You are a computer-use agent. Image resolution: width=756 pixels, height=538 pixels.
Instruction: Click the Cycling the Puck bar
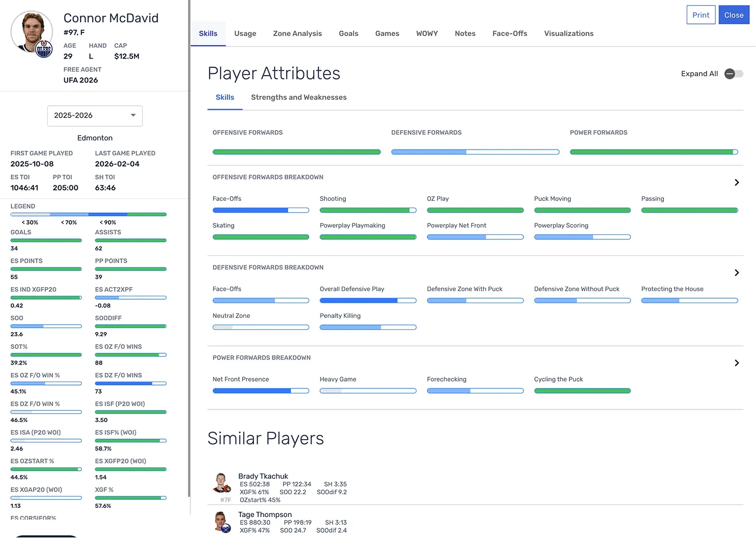click(x=583, y=391)
